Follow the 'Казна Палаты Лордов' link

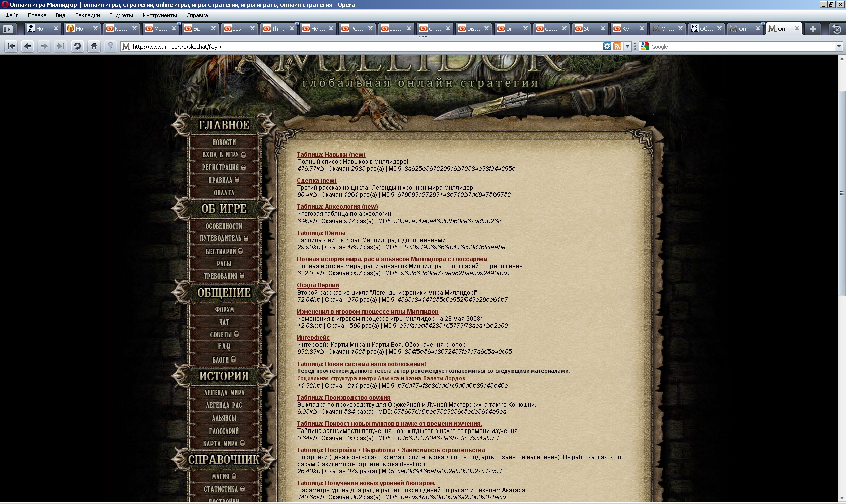click(435, 378)
